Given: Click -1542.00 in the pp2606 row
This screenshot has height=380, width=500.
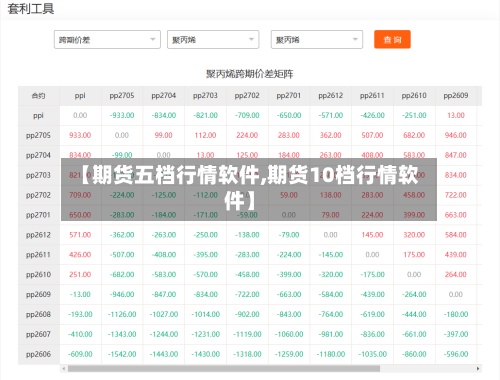Looking at the screenshot, I should point(122,354).
